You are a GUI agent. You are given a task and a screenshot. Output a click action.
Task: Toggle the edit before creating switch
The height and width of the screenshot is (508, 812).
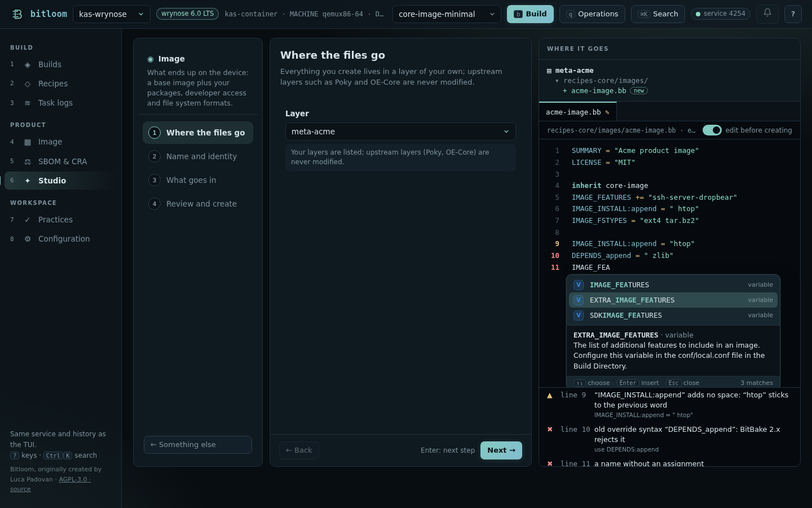pyautogui.click(x=712, y=130)
